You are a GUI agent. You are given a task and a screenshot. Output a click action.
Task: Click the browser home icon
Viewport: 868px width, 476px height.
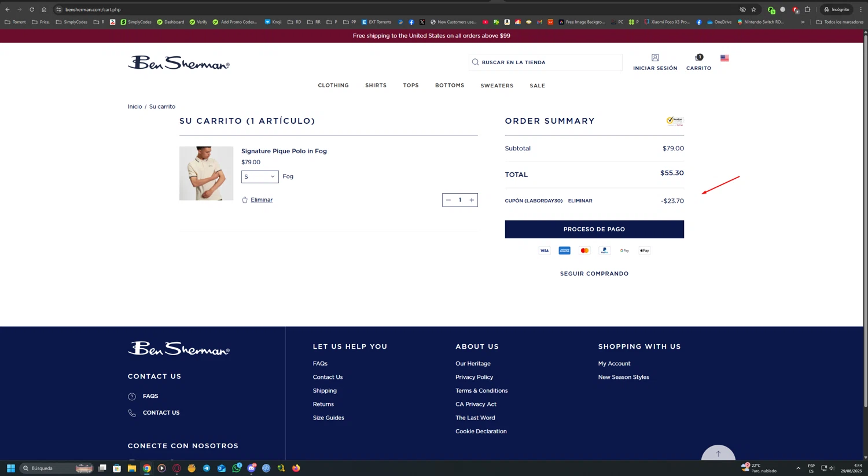click(44, 10)
